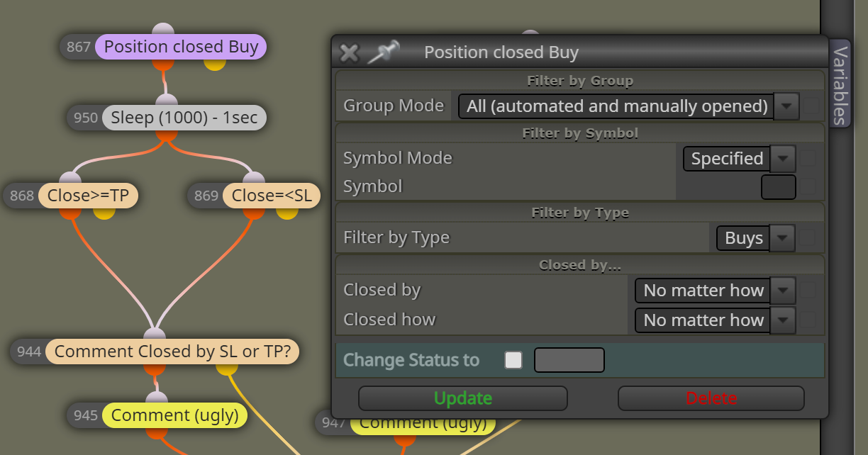Click the red Delete button

coord(711,398)
